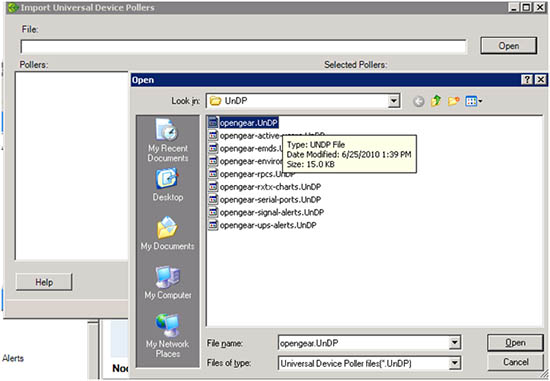Open the Views menu icon
The width and height of the screenshot is (550, 381).
(x=474, y=101)
